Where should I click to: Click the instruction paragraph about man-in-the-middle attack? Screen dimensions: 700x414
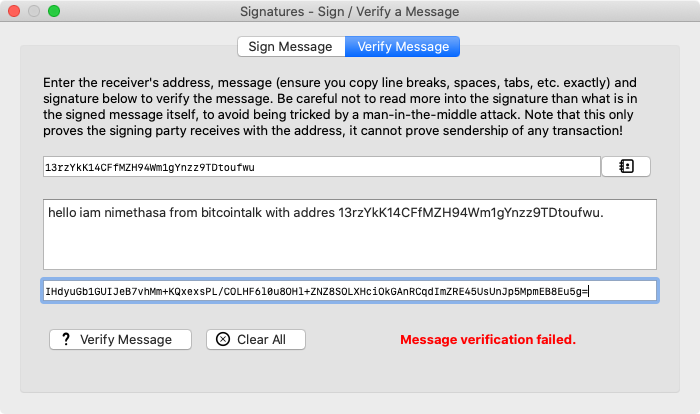coord(340,107)
